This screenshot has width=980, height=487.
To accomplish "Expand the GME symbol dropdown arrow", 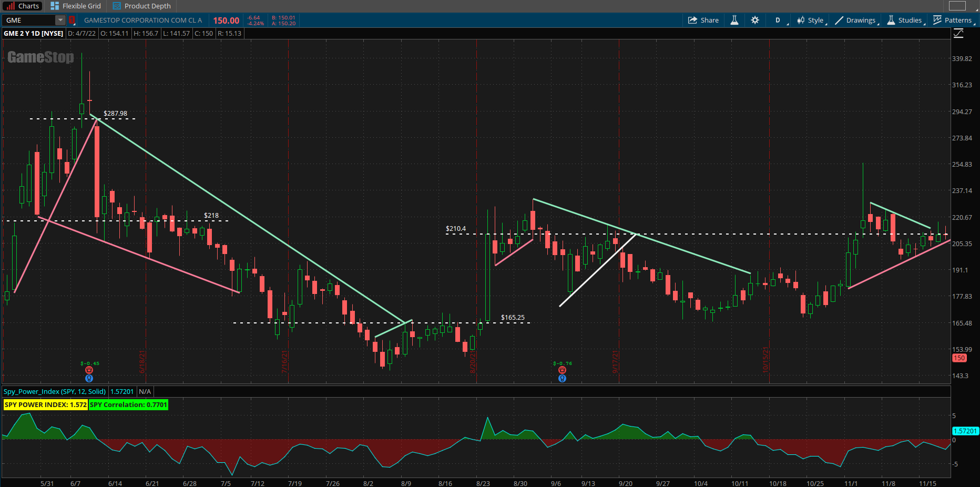I will click(60, 20).
